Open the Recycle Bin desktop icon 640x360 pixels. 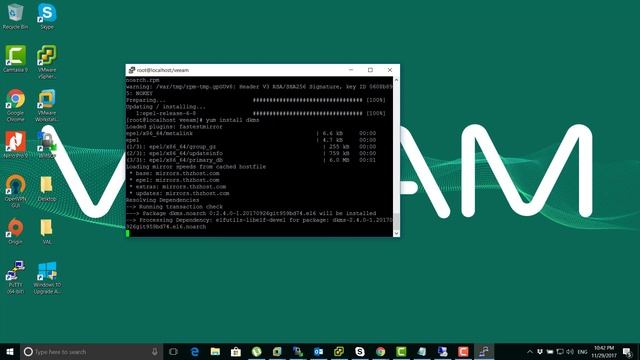point(16,16)
